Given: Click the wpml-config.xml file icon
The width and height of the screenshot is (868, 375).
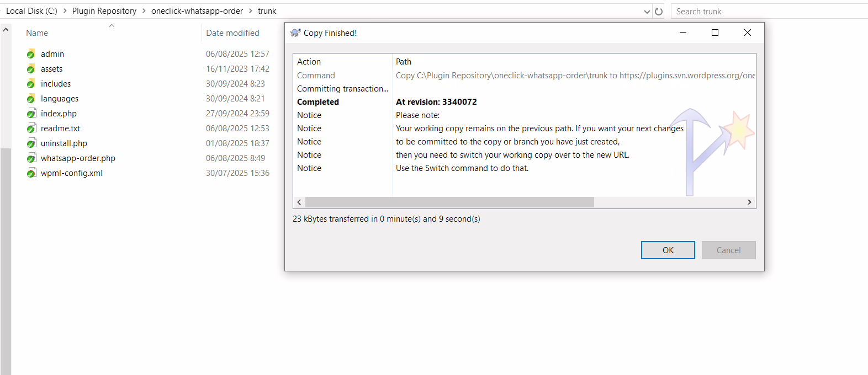Looking at the screenshot, I should (31, 173).
